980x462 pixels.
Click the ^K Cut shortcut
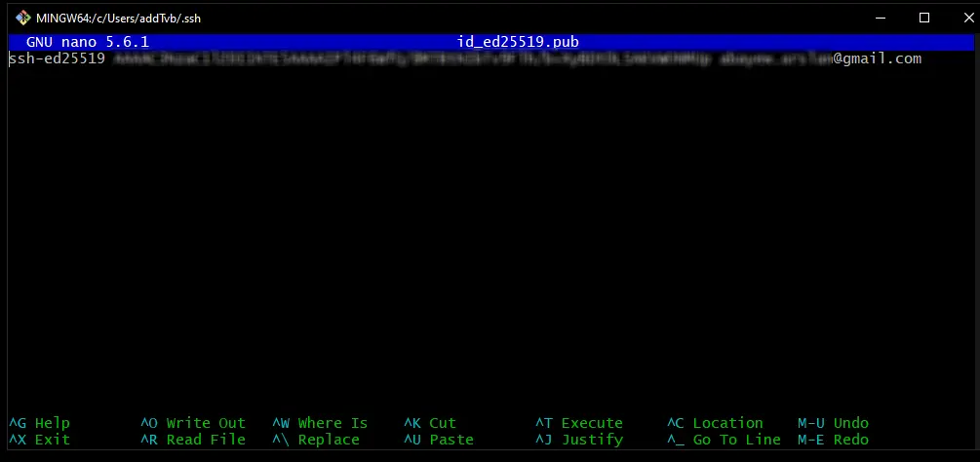click(430, 423)
